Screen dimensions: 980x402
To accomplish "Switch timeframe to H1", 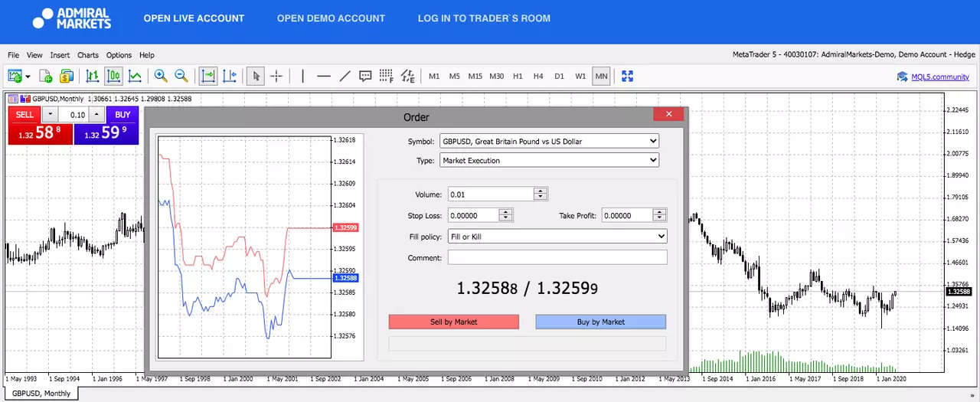I will click(x=518, y=77).
